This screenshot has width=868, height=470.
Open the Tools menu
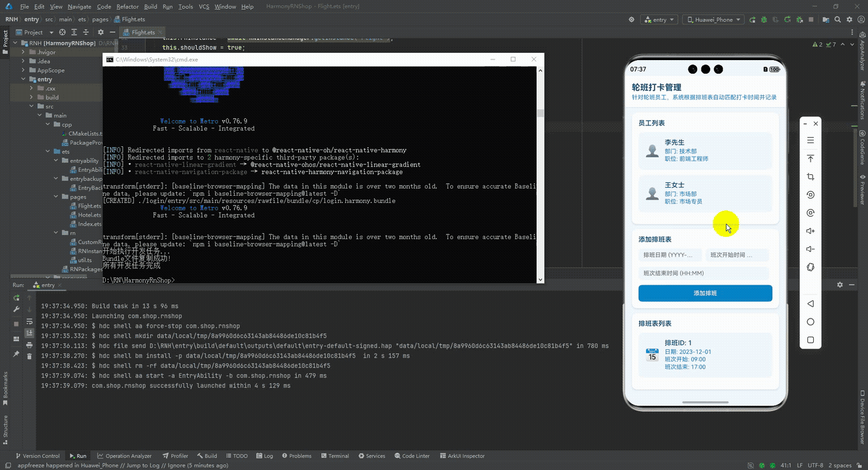coord(185,7)
